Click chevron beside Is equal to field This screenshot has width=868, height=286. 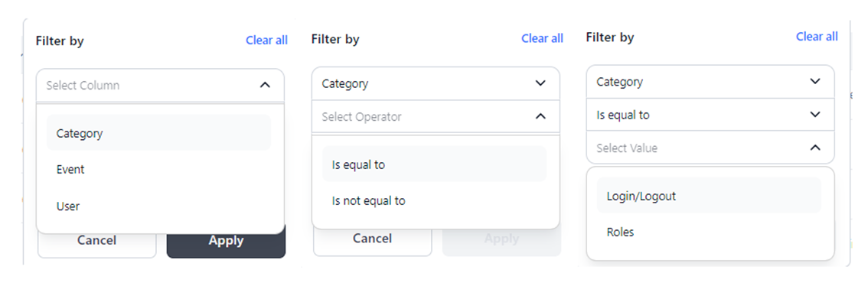point(815,115)
